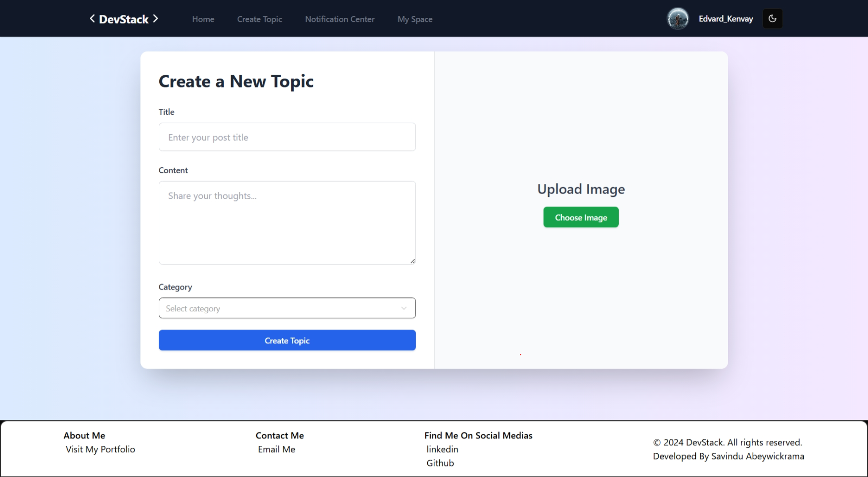Click the textarea resize handle

click(x=412, y=261)
